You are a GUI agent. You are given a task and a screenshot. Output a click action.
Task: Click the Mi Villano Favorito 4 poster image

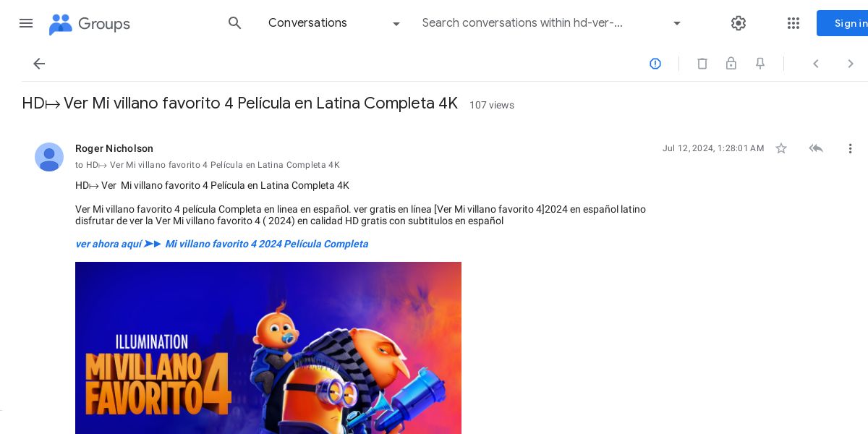click(268, 348)
